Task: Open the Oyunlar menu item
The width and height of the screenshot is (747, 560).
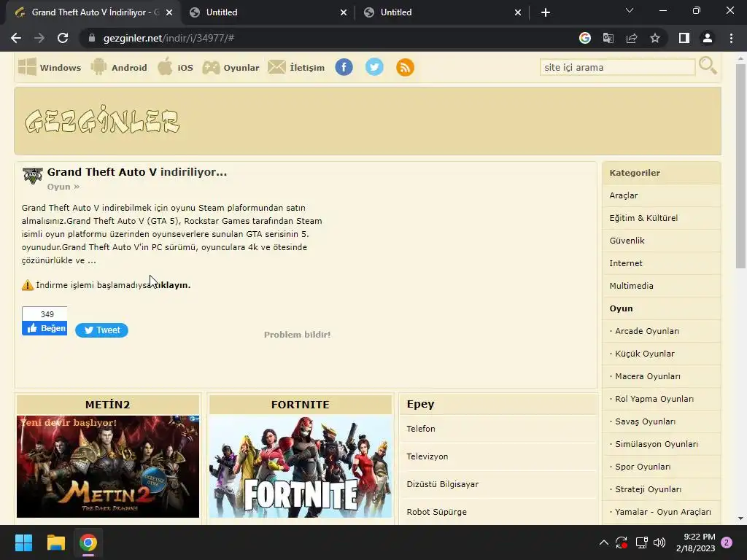Action: click(231, 67)
